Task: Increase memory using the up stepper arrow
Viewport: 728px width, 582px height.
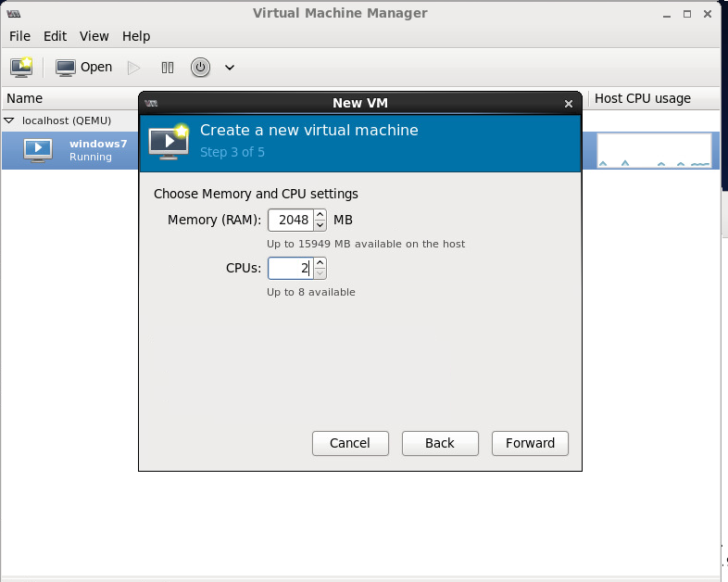Action: click(320, 215)
